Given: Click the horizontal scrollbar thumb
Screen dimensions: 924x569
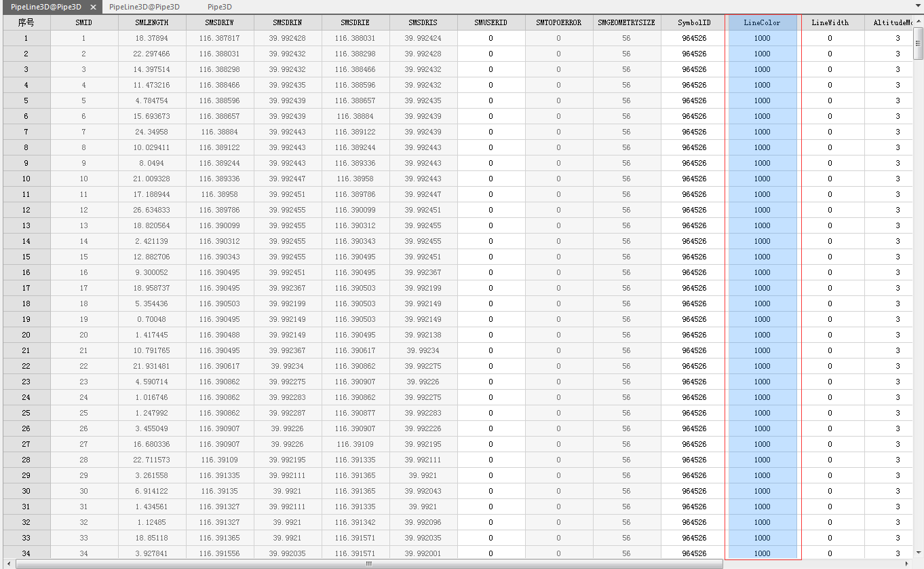Looking at the screenshot, I should (x=370, y=564).
